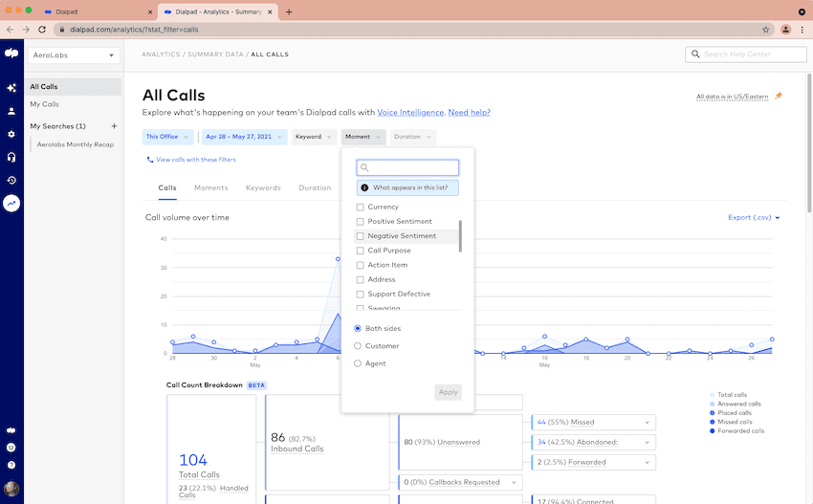Open the AeroLabs office dropdown
The width and height of the screenshot is (813, 504).
pyautogui.click(x=74, y=55)
